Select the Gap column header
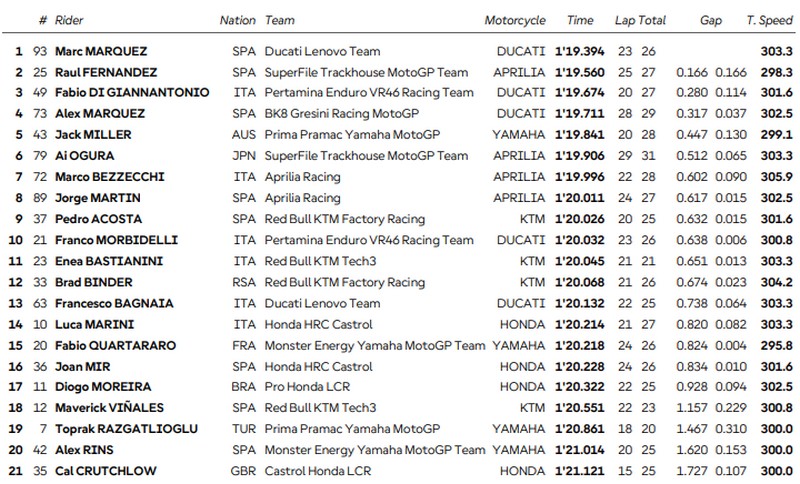 click(711, 20)
